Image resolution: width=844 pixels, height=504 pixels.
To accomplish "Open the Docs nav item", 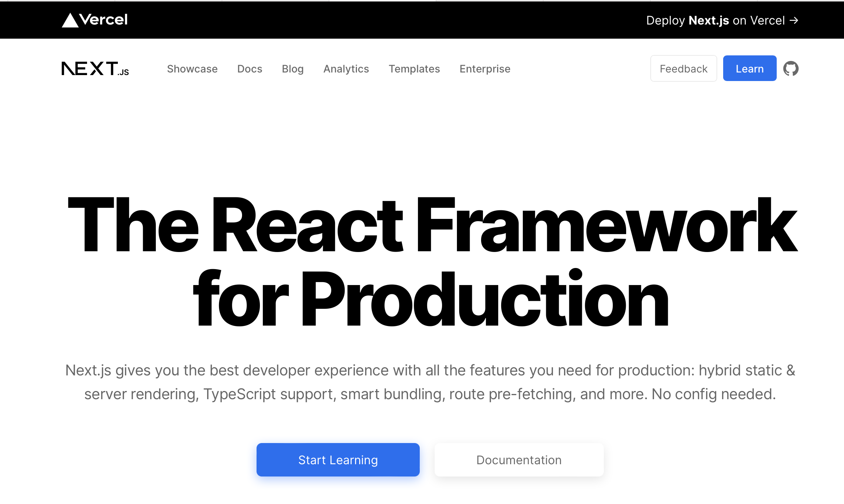I will click(250, 69).
